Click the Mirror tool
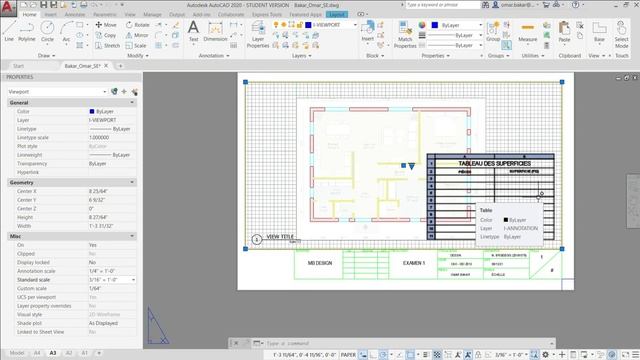Screen dimensions: 640x360 (x=137, y=36)
